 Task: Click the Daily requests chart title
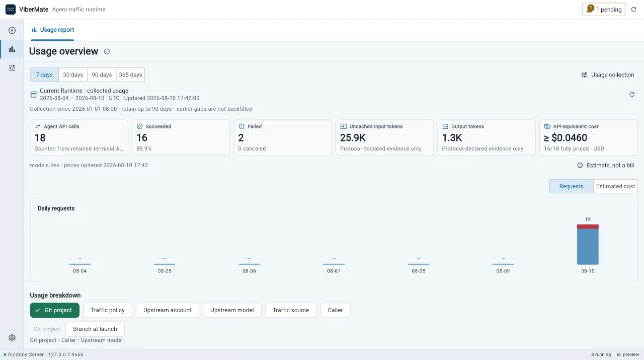(x=56, y=208)
